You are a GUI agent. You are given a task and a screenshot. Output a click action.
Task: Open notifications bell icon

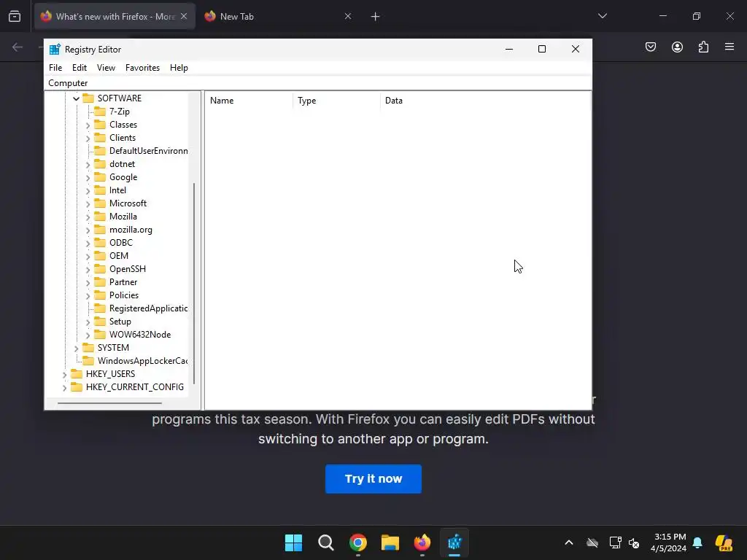point(697,542)
